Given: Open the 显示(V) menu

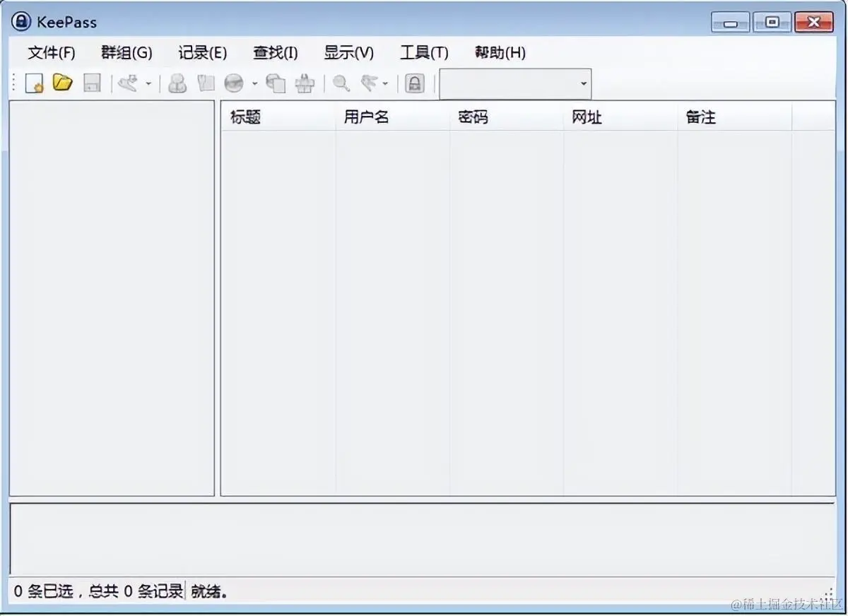Looking at the screenshot, I should (349, 52).
